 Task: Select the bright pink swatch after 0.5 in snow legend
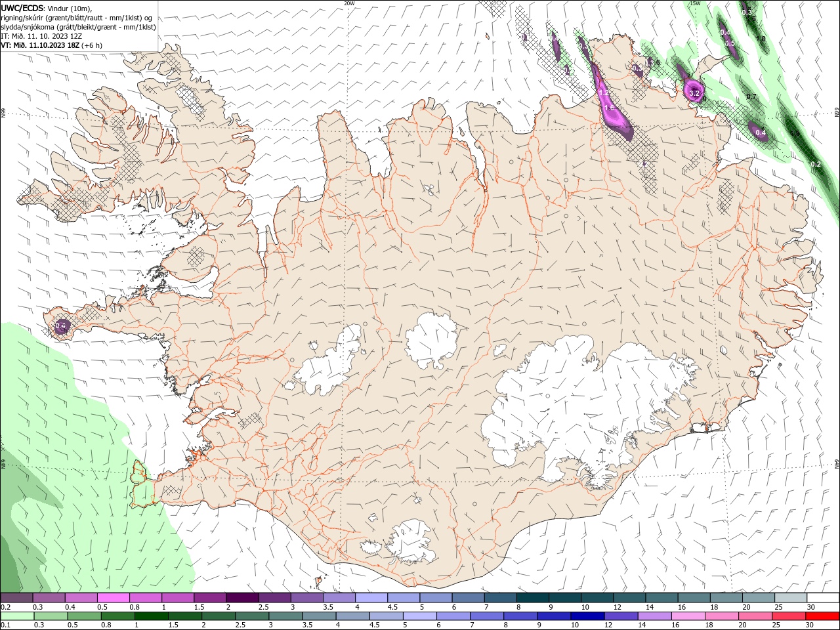click(113, 598)
